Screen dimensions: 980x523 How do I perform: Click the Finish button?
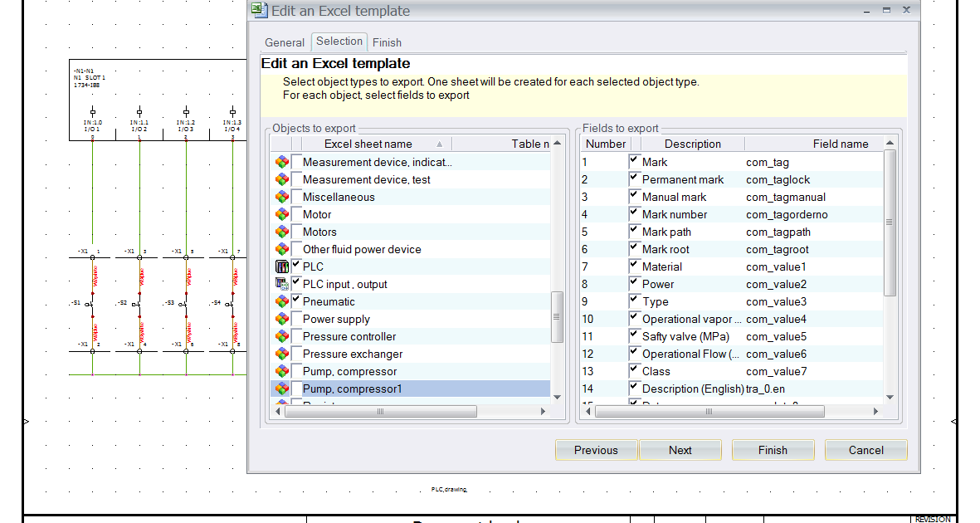[x=773, y=450]
